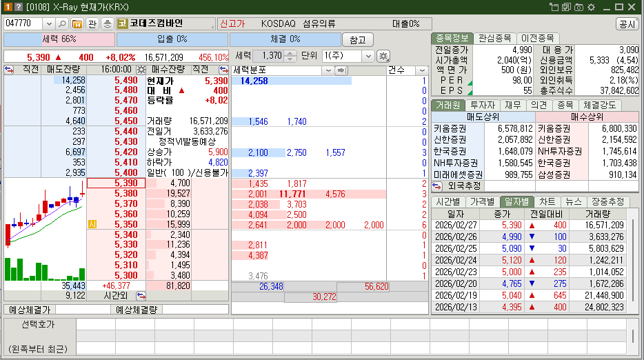Click the orange number 1 screen icon
This screenshot has width=644, height=360.
[x=8, y=7]
